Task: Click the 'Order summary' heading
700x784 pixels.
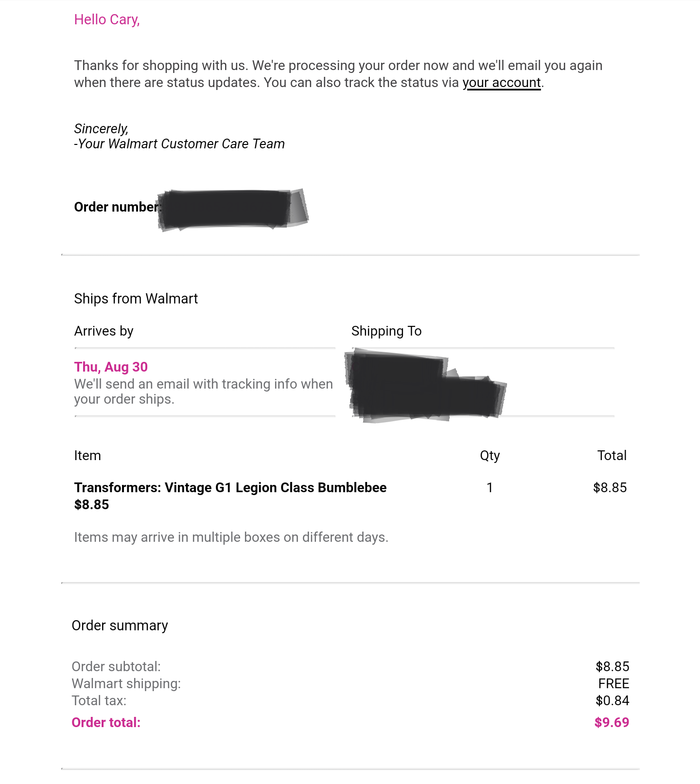Action: pos(120,625)
